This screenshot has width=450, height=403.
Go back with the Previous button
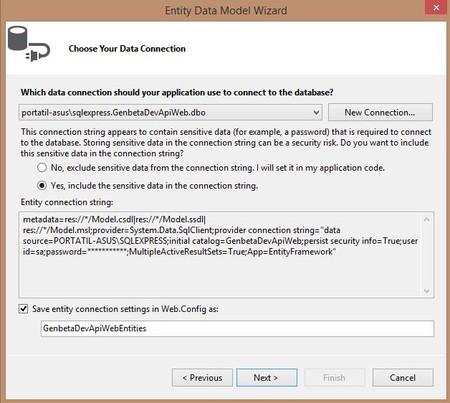(202, 378)
